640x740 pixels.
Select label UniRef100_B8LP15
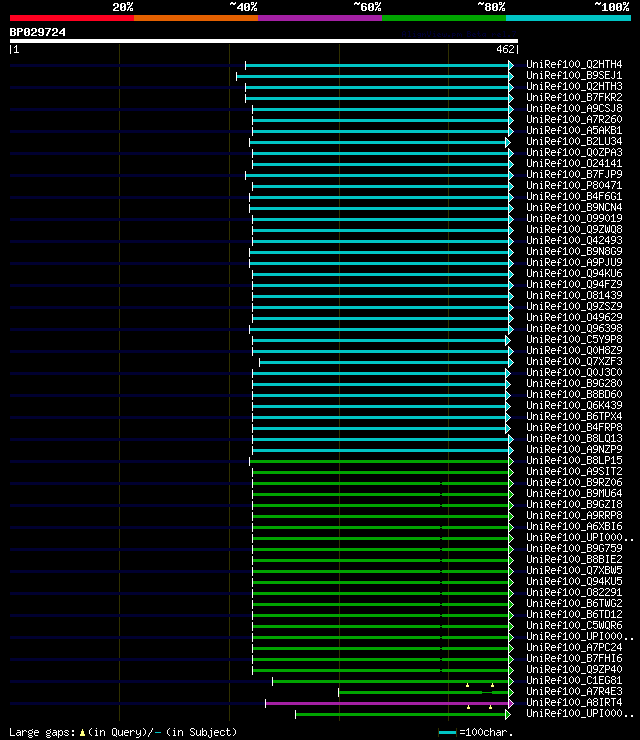[574, 460]
